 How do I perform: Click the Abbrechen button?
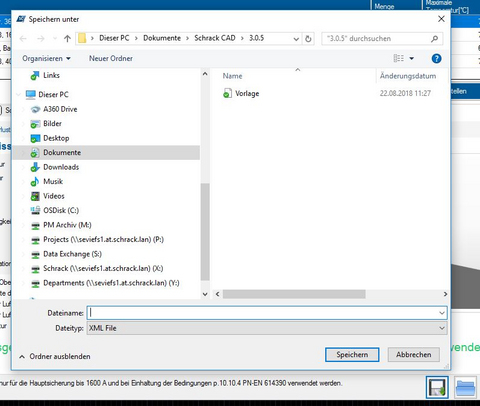click(x=414, y=355)
